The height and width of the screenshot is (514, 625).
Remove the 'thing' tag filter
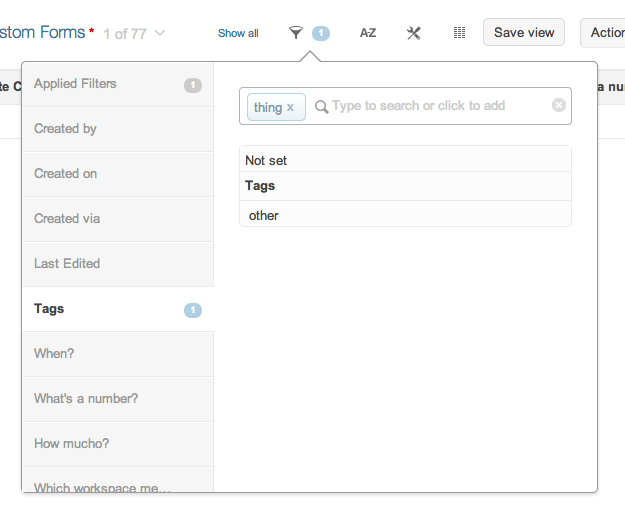[290, 107]
